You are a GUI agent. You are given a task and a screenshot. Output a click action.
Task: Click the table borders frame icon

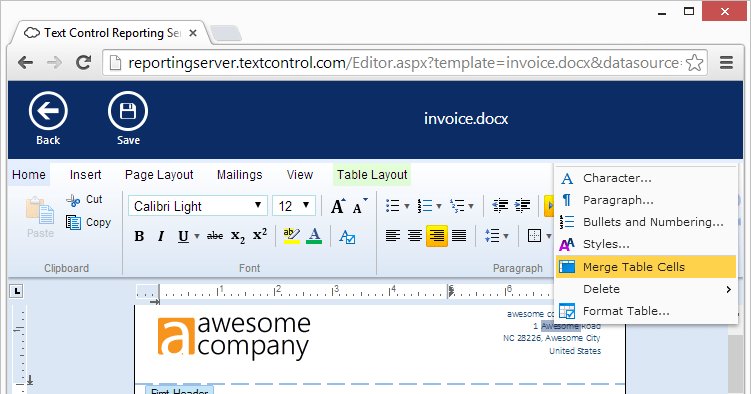[534, 236]
